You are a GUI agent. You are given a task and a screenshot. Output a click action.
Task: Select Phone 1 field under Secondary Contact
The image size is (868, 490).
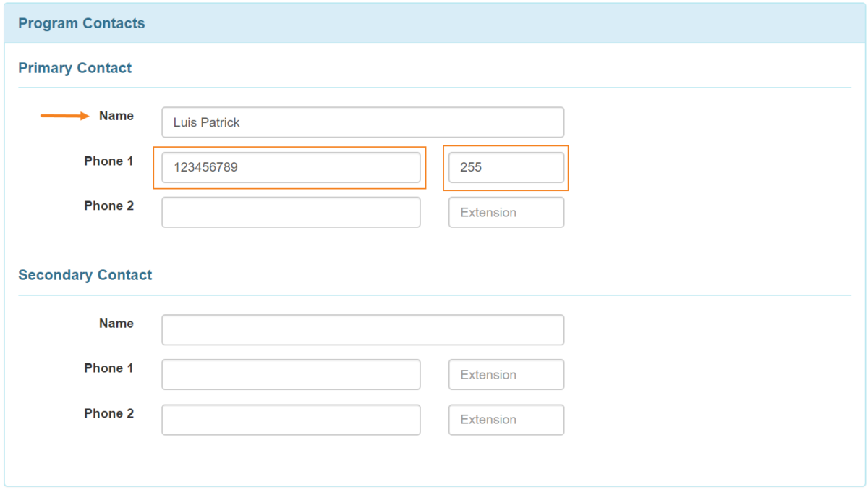(x=289, y=374)
